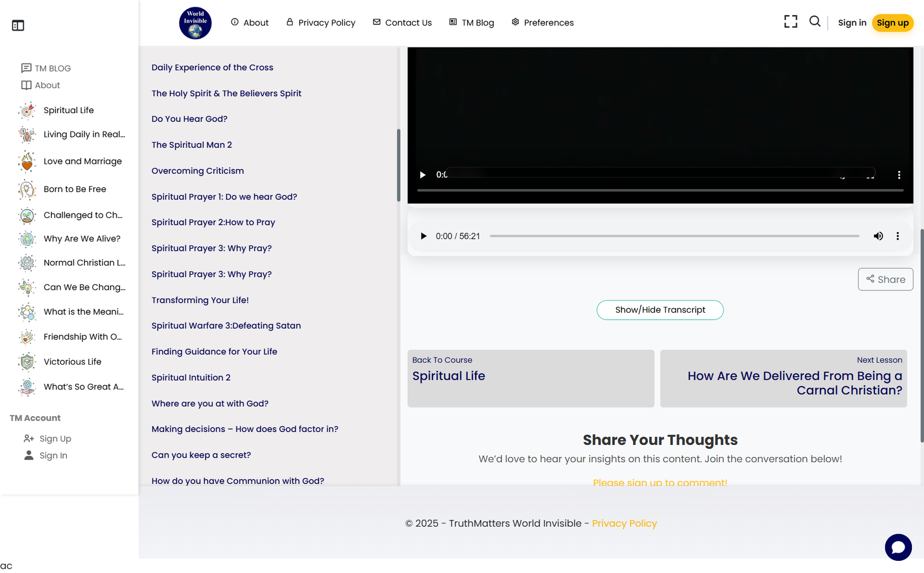The width and height of the screenshot is (924, 573).
Task: Click the Sign In person icon
Action: click(29, 455)
